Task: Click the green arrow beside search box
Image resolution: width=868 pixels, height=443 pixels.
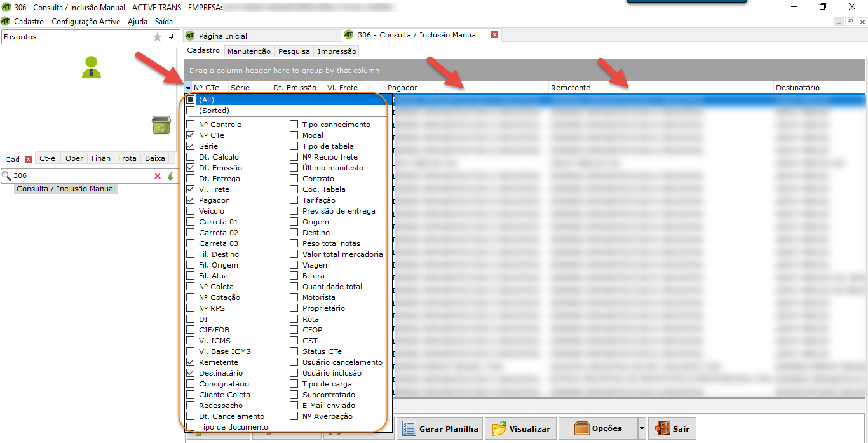Action: 170,176
